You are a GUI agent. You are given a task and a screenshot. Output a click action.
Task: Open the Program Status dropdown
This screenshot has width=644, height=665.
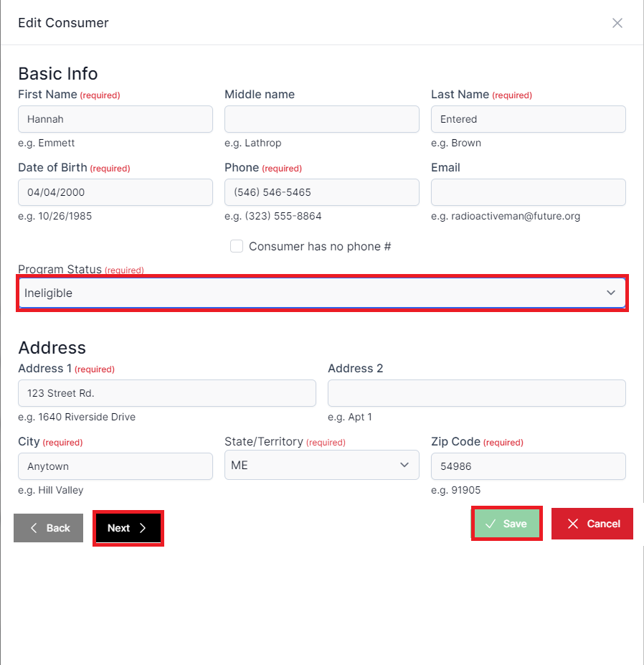point(321,293)
